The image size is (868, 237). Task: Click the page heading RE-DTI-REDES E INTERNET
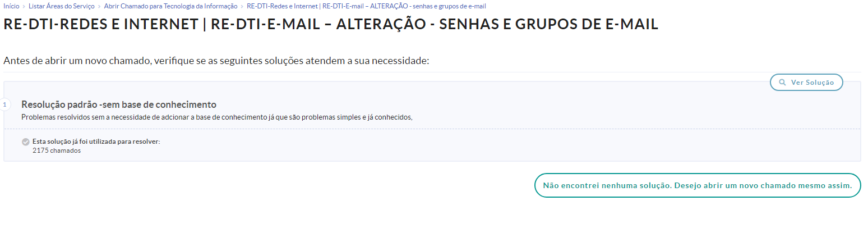(x=330, y=25)
